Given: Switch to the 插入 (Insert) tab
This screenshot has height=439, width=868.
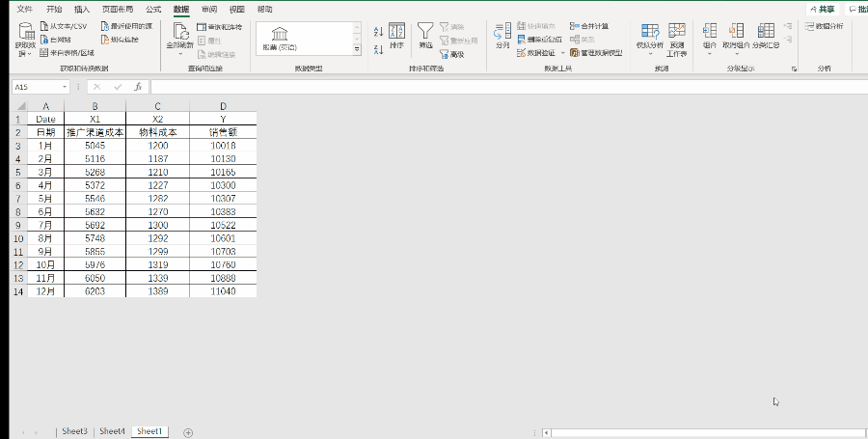Looking at the screenshot, I should click(x=82, y=10).
